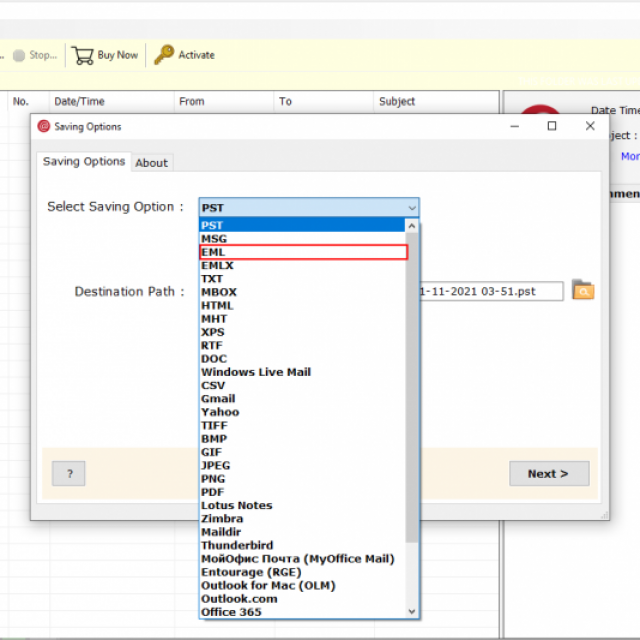Viewport: 640px width, 640px height.
Task: Click the Buy Now shopping cart icon
Action: coord(82,55)
